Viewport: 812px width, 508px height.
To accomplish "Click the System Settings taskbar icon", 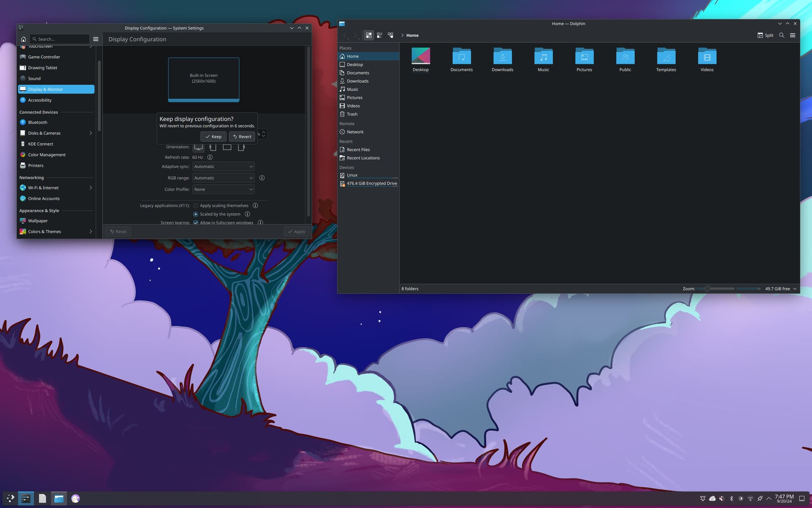I will click(x=26, y=498).
